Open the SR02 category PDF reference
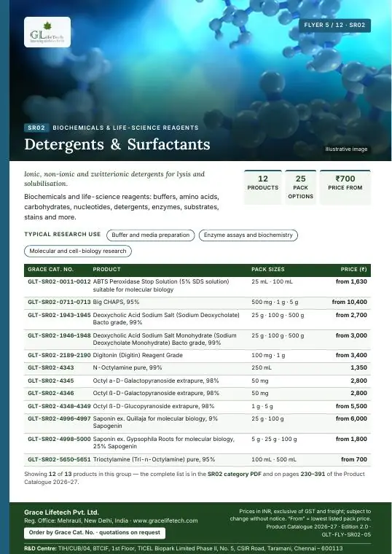Screen dimensions: 392x554 click(x=235, y=474)
